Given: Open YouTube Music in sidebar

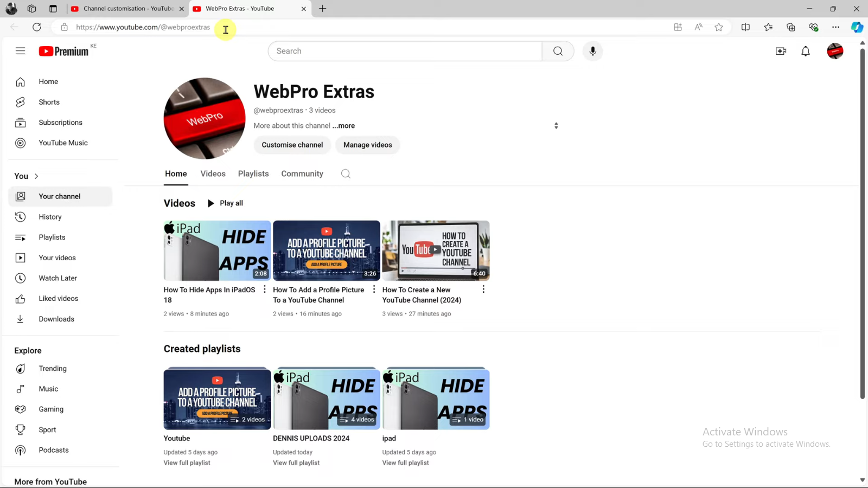Looking at the screenshot, I should tap(60, 143).
